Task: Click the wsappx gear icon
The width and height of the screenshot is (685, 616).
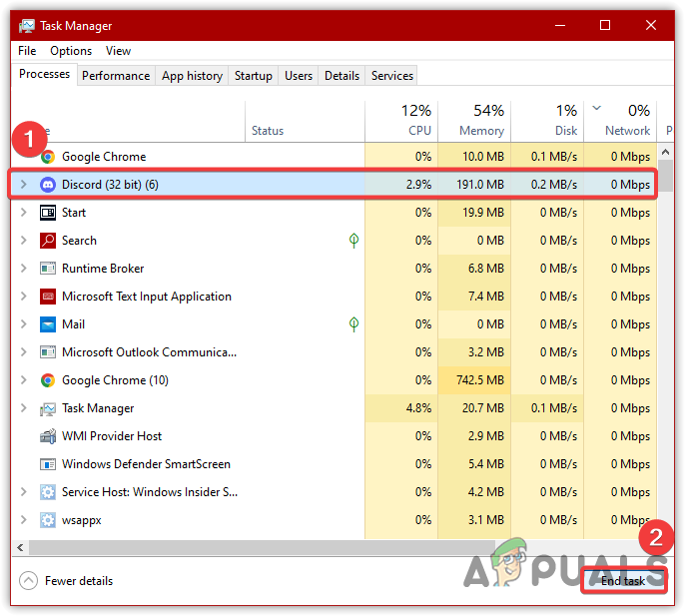Action: point(48,520)
